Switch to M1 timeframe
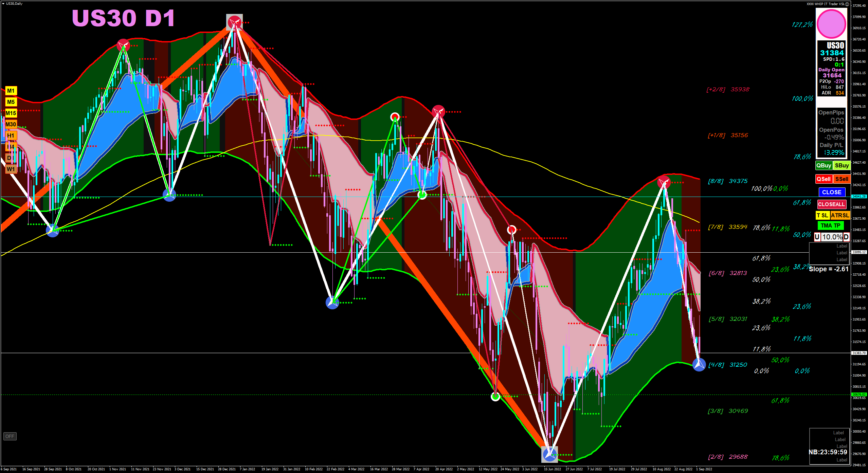Screen dimensions: 868x473 (11, 91)
